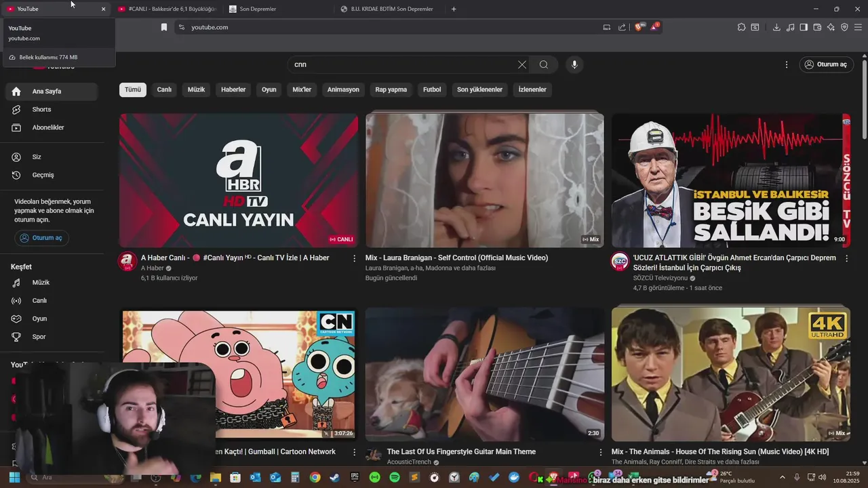Click the 'AcousticTrench' channel name link
Viewport: 868px width, 488px height.
click(x=409, y=462)
